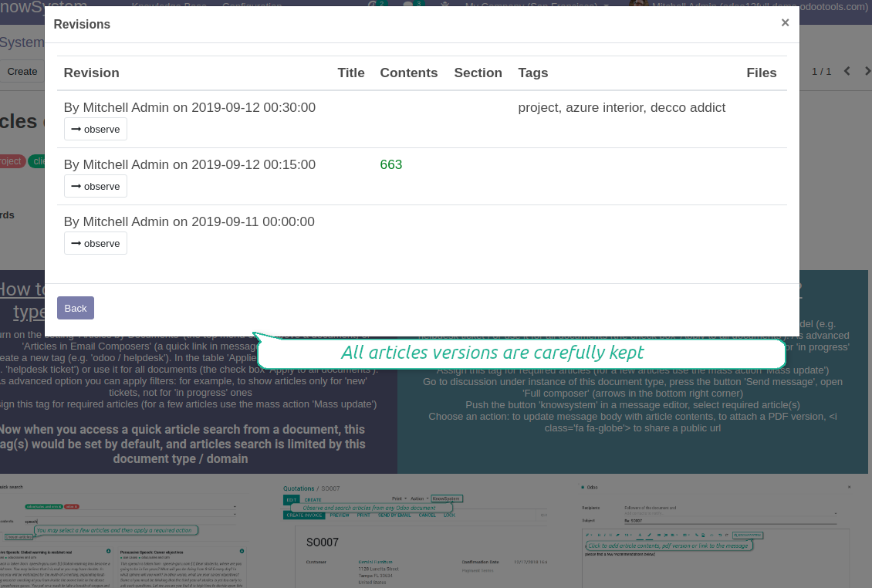Click the Title column header
This screenshot has width=872, height=588.
coord(351,73)
